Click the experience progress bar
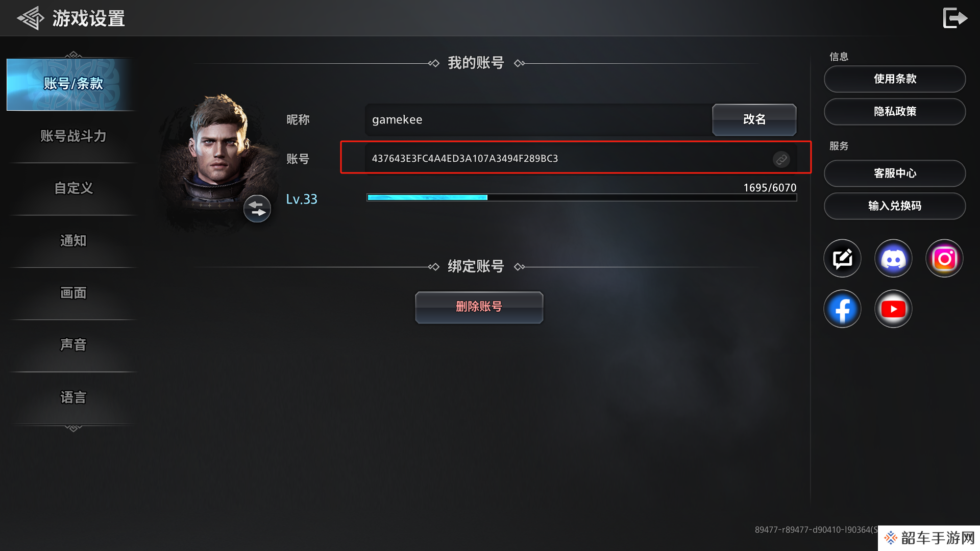 click(581, 197)
